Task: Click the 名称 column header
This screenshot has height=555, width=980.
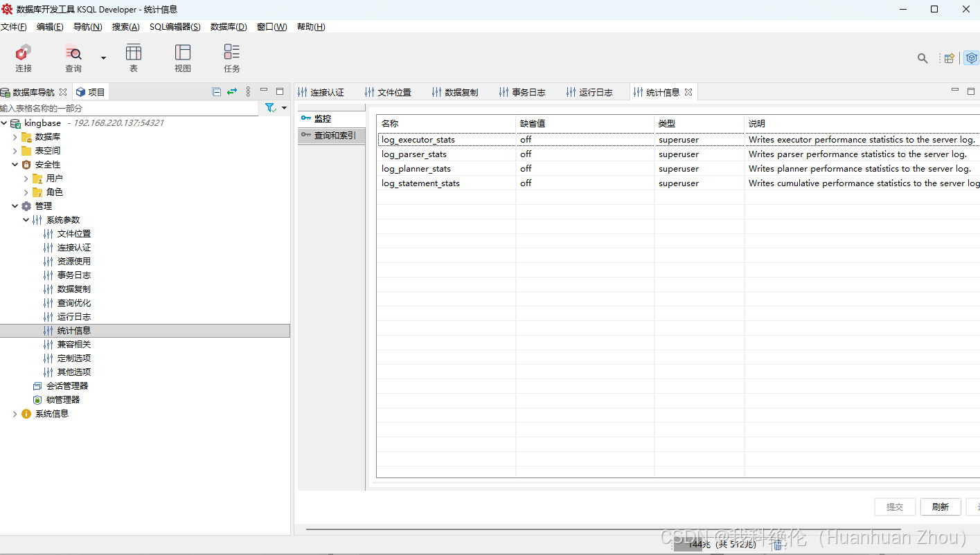Action: 446,123
